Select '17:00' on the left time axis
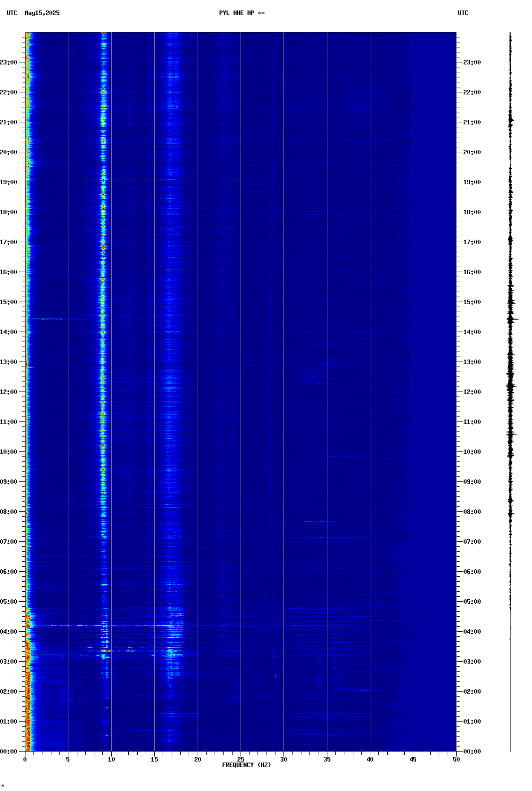Image resolution: width=532 pixels, height=791 pixels. coord(8,242)
